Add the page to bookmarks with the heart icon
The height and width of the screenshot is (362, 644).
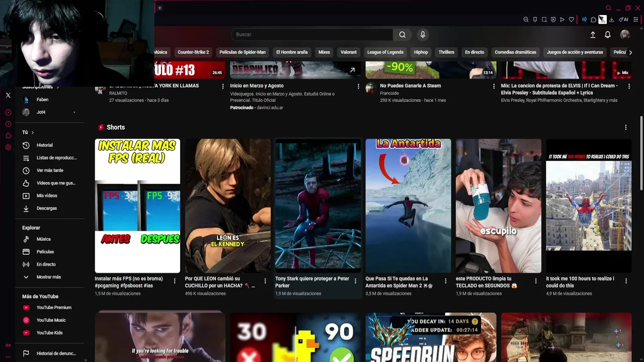click(571, 20)
